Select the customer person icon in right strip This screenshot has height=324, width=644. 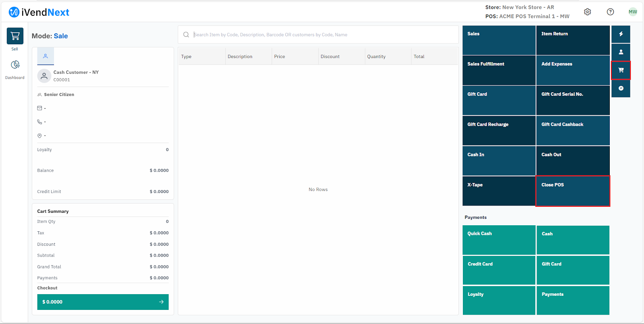pos(621,52)
